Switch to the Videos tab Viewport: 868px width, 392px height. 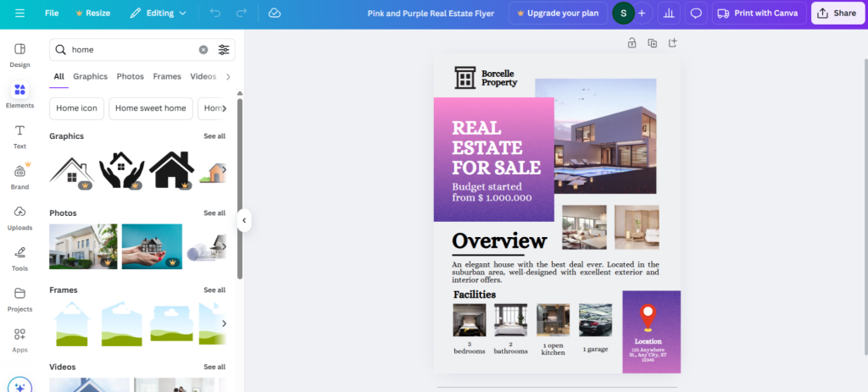click(x=203, y=76)
